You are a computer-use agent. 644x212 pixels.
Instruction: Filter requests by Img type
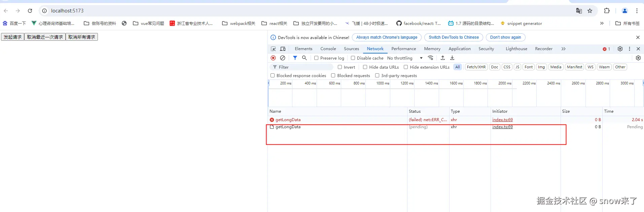point(541,67)
